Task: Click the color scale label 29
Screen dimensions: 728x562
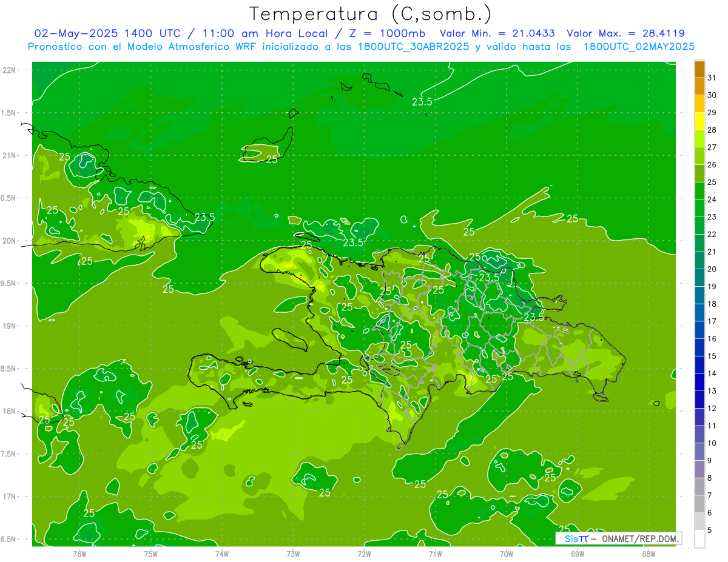Action: pos(712,113)
